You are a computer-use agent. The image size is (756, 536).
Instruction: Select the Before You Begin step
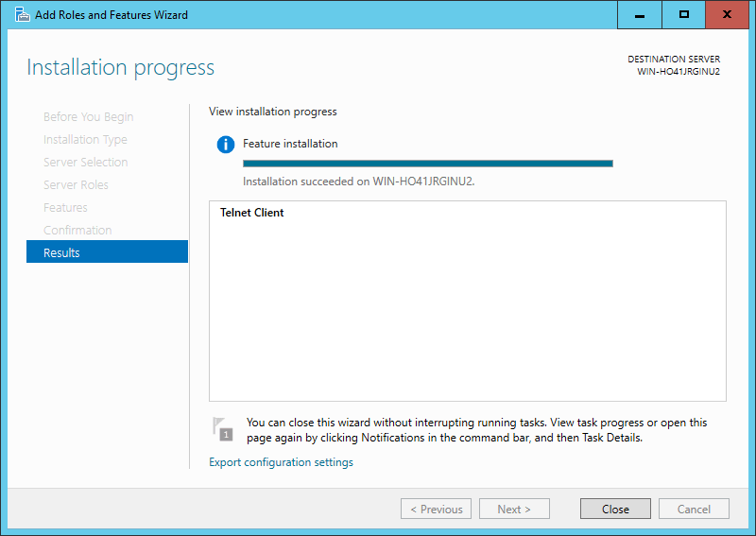tap(88, 117)
